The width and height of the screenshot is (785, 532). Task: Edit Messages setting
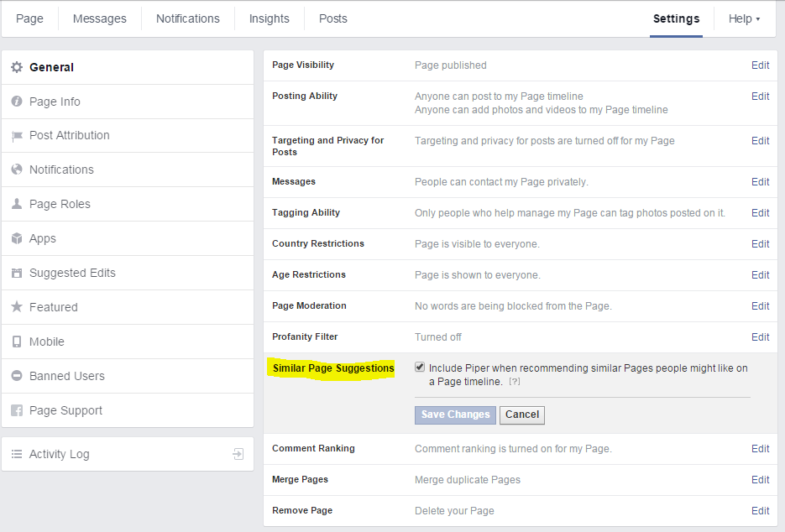click(x=760, y=182)
